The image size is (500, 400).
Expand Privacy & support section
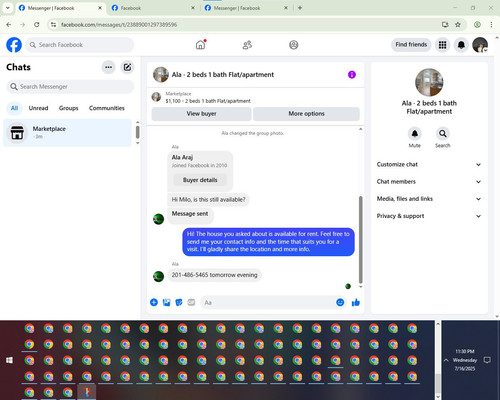click(429, 216)
